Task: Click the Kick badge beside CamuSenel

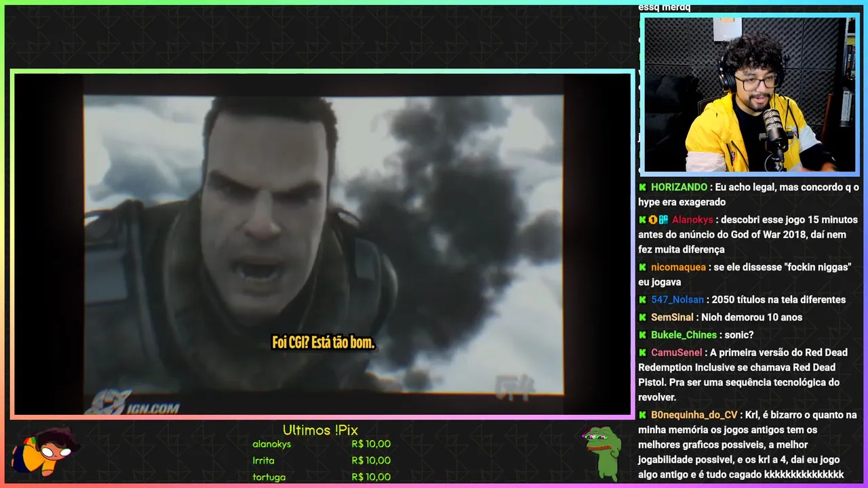Action: [642, 352]
